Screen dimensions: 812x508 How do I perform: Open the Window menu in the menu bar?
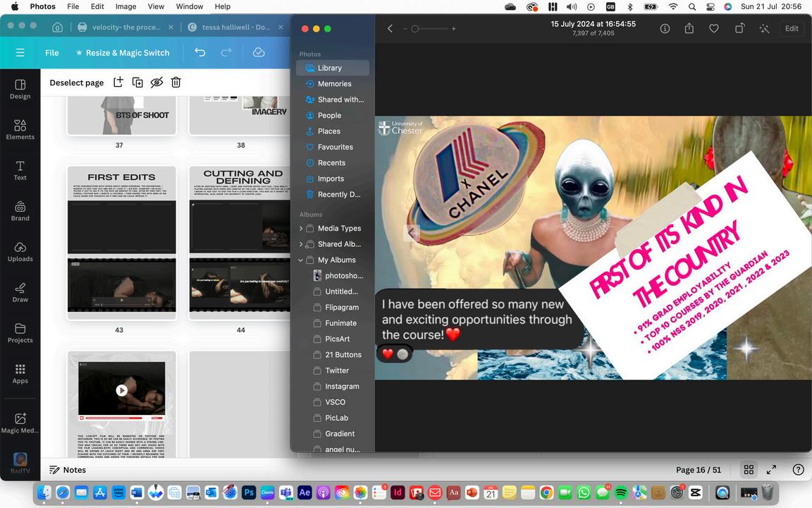point(190,6)
